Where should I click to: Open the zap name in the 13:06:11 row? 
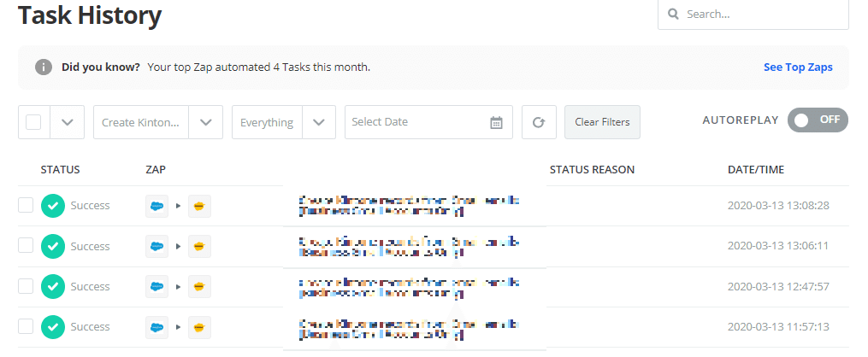(409, 246)
